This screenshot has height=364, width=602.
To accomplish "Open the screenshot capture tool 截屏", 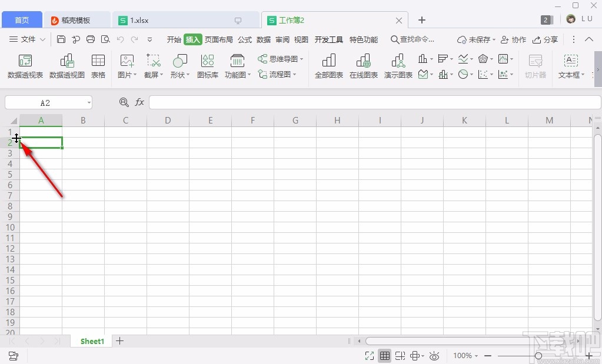I will coord(152,66).
